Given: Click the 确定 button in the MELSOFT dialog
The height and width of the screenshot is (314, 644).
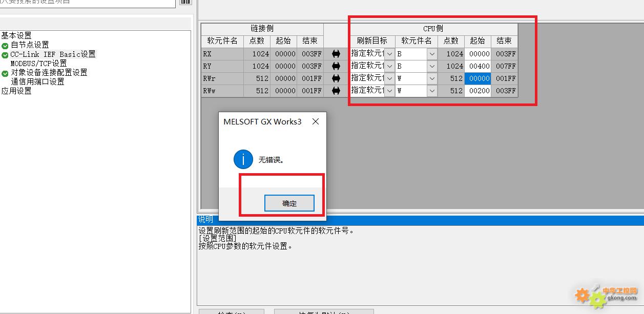Looking at the screenshot, I should (289, 203).
